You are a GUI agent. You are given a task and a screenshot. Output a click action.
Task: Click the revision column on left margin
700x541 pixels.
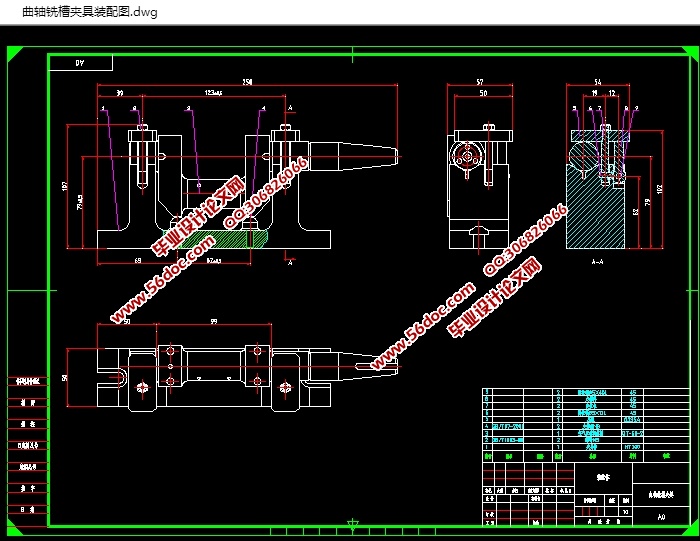(28, 450)
